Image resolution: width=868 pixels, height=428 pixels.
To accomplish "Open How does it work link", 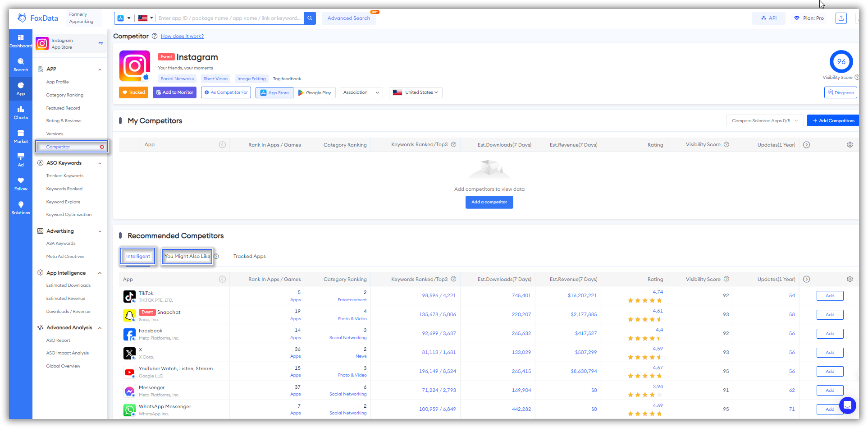I will tap(182, 36).
